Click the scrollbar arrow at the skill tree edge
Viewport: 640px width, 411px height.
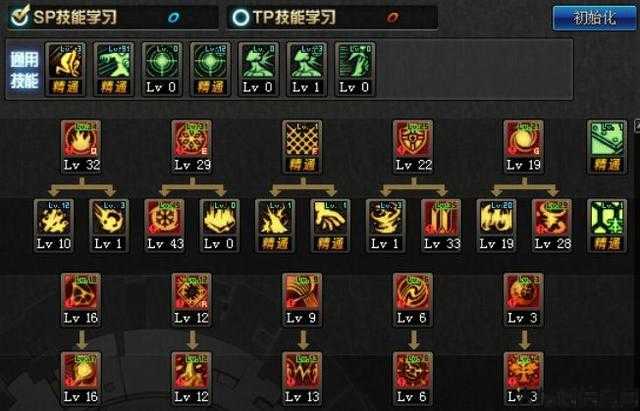point(637,126)
